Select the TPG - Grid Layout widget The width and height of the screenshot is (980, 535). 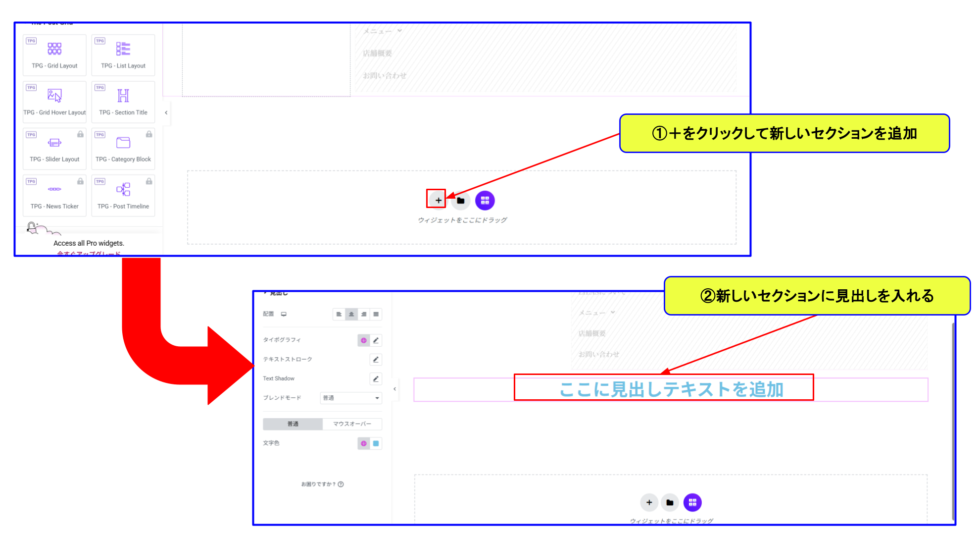[x=54, y=55]
